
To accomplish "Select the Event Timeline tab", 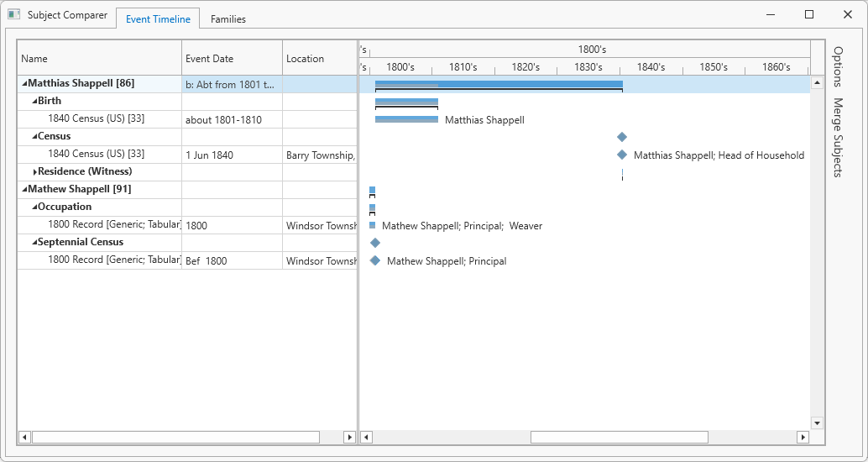I will point(158,19).
